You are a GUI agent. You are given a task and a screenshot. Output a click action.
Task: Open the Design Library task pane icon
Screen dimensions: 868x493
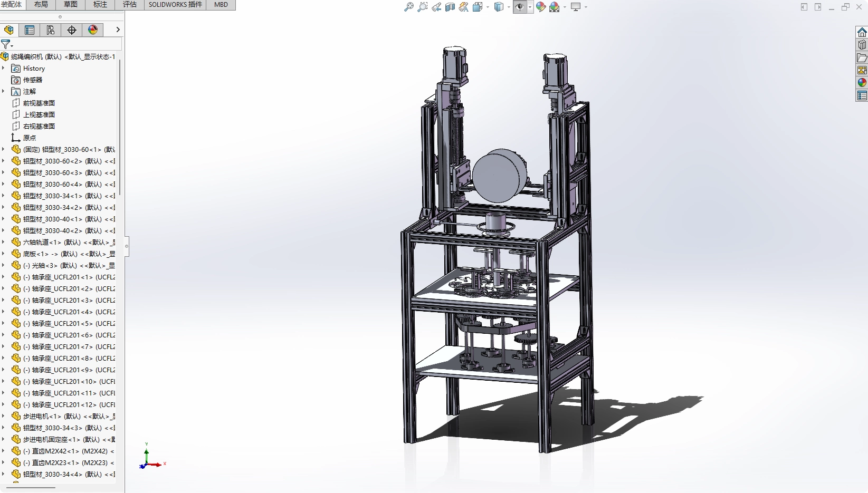pos(862,45)
